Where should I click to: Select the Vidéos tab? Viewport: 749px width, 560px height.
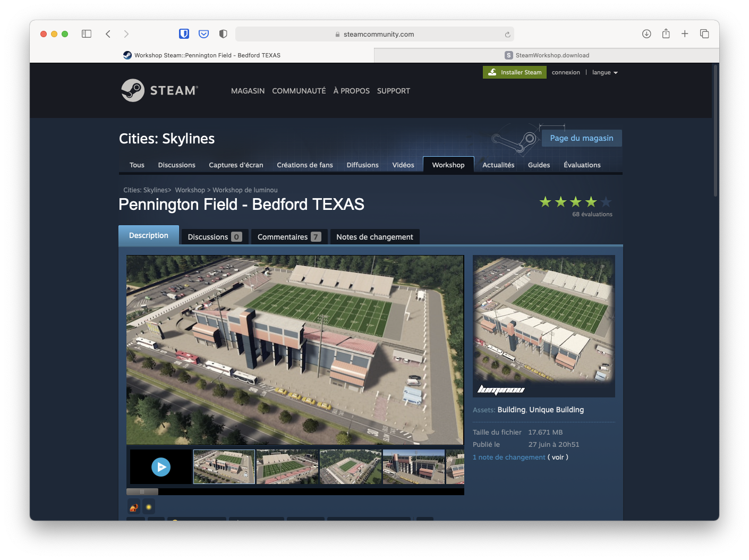coord(403,165)
